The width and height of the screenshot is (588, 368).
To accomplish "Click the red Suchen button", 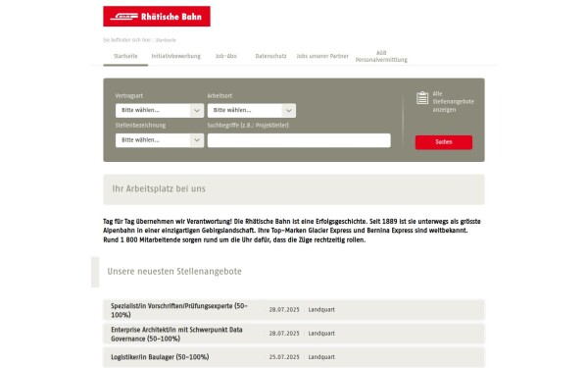I will click(x=444, y=142).
